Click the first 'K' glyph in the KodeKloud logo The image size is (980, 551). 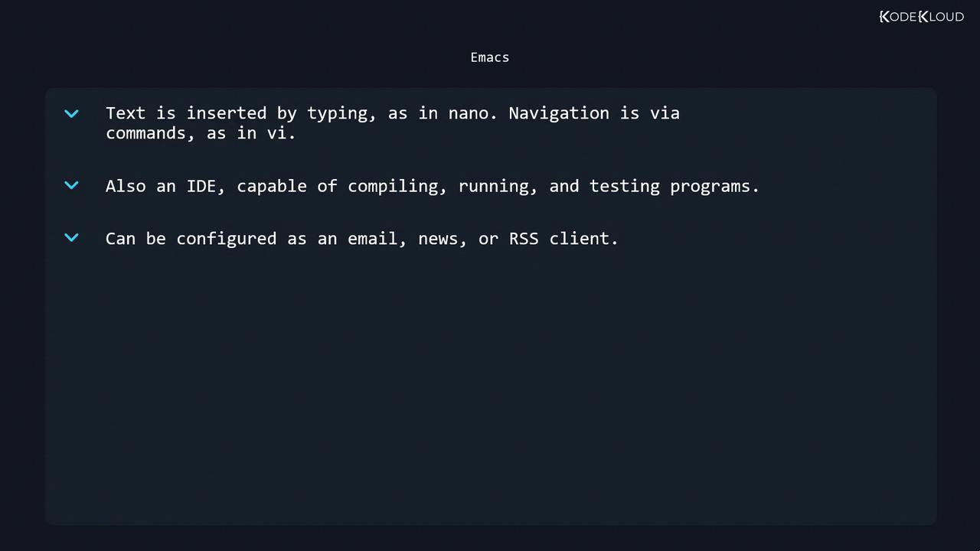tap(885, 17)
